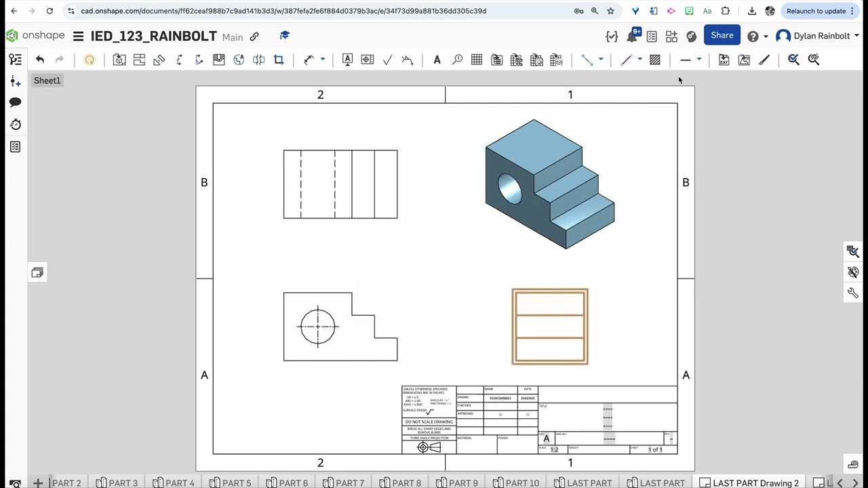
Task: Open Dylan Rainbolt account menu
Action: 818,36
